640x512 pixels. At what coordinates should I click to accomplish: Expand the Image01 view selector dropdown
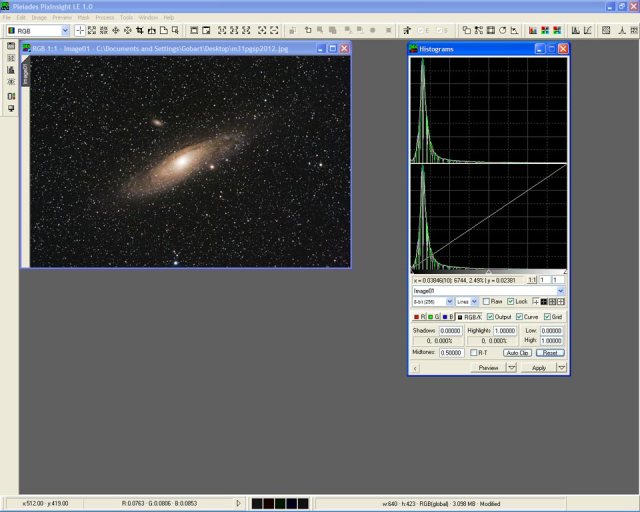click(561, 291)
